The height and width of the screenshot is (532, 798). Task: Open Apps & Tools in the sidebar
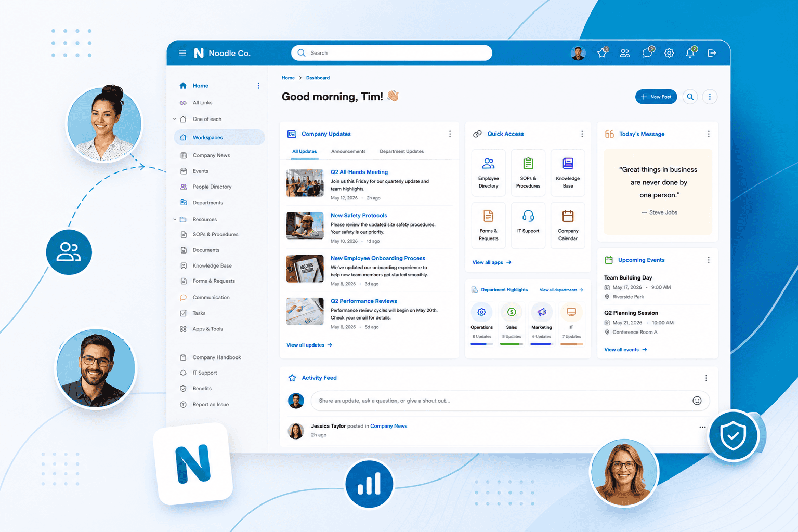pos(208,329)
